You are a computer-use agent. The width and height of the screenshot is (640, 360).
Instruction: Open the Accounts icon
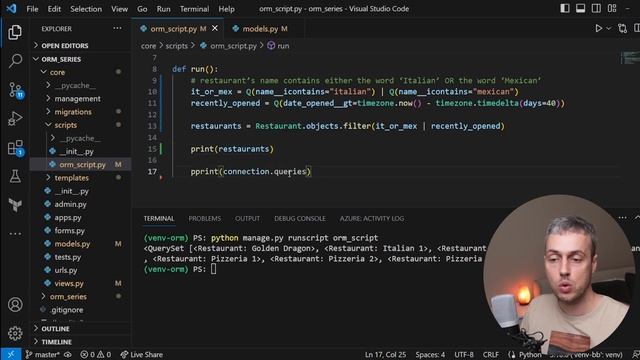click(x=15, y=305)
